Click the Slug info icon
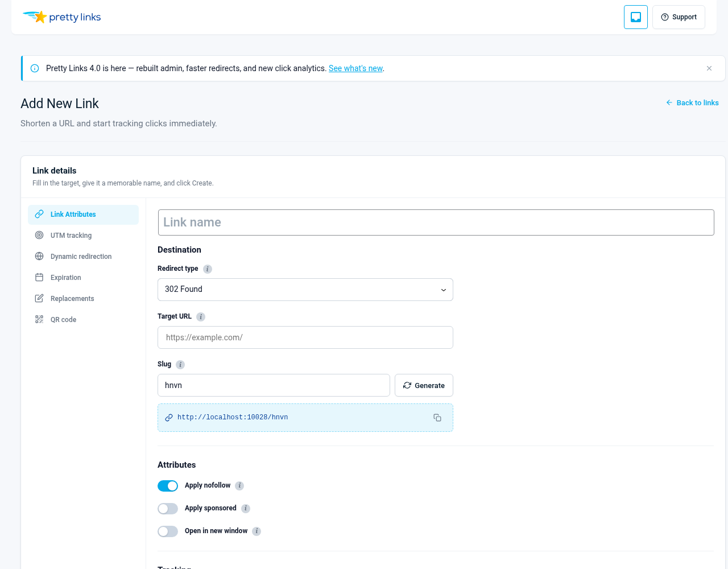728x569 pixels. coord(180,365)
